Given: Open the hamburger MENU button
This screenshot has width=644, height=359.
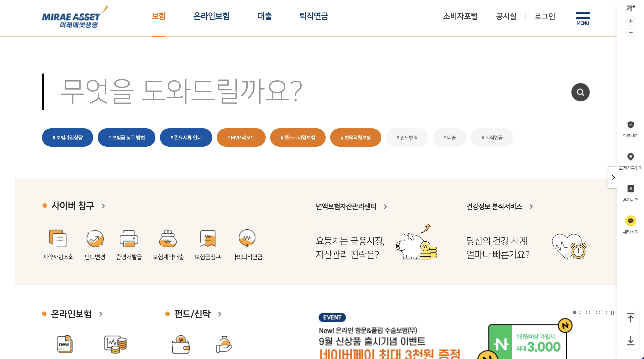Looking at the screenshot, I should [x=583, y=18].
